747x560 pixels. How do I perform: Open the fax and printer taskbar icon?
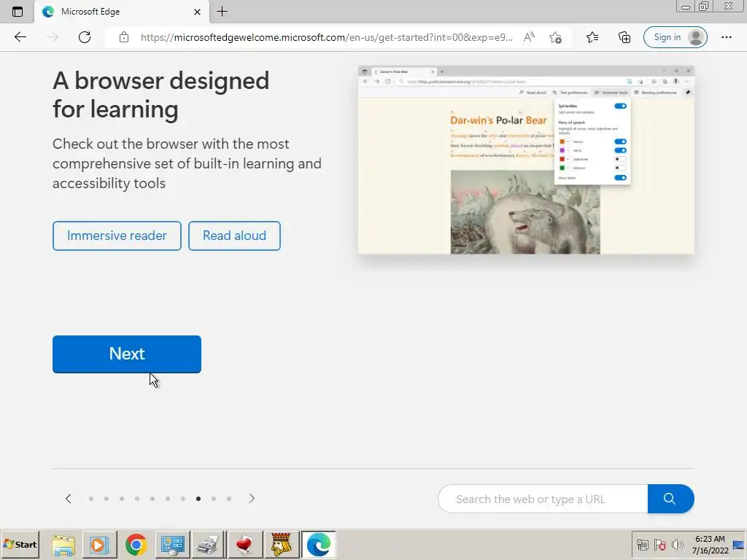pos(208,544)
